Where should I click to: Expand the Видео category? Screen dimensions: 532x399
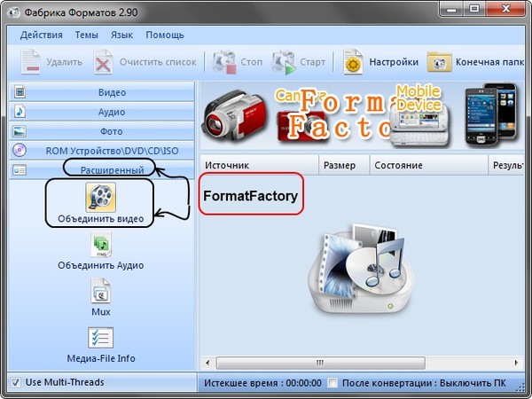coord(102,92)
